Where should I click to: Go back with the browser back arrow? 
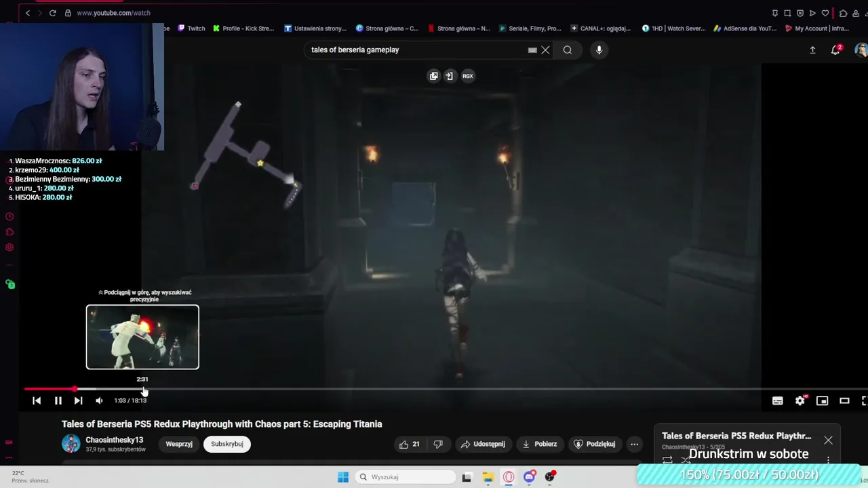28,13
